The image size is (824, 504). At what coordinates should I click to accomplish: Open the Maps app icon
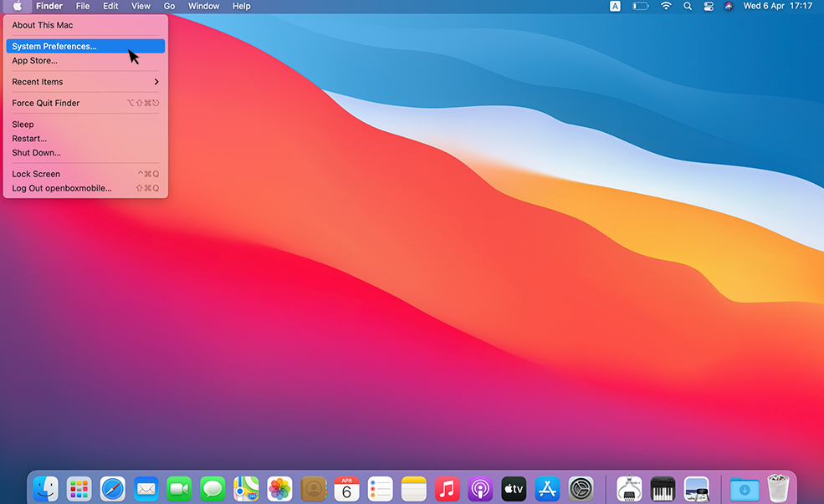click(x=247, y=489)
